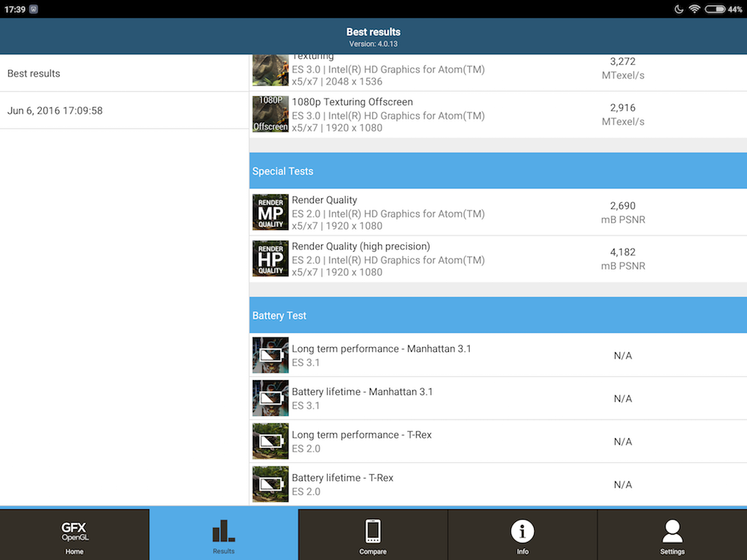Click the phone Compare icon
The width and height of the screenshot is (747, 560).
[373, 530]
